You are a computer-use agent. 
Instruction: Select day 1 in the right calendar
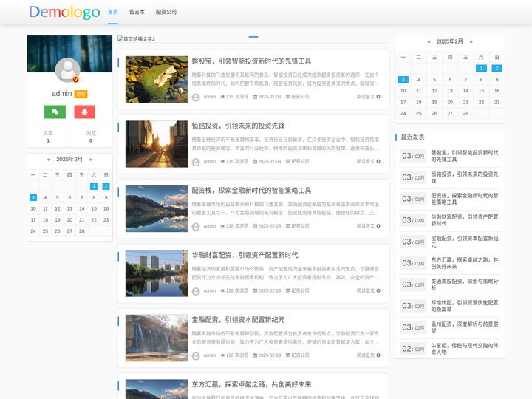pyautogui.click(x=481, y=68)
